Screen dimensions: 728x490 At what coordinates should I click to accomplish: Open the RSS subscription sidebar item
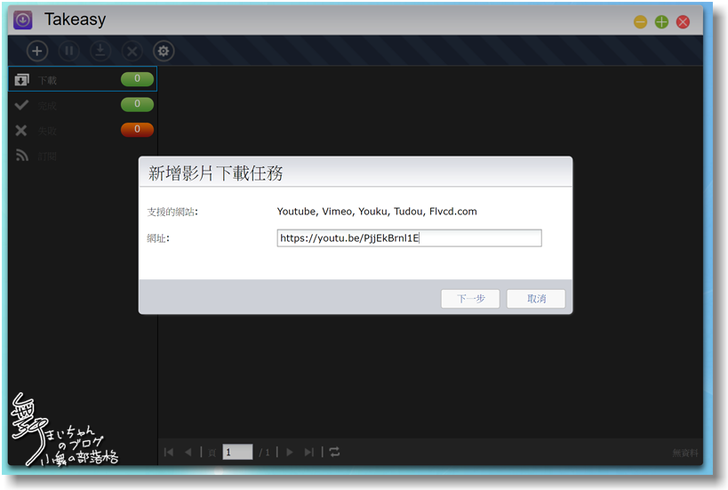click(83, 156)
